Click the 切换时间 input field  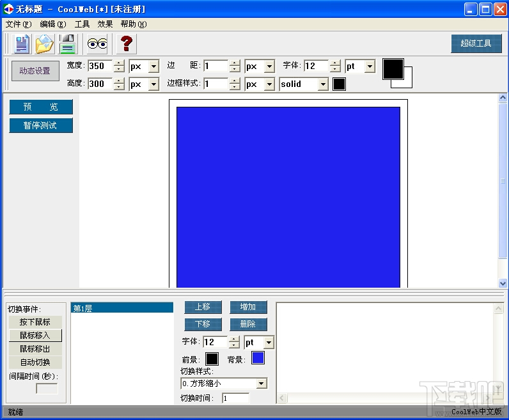click(x=236, y=398)
